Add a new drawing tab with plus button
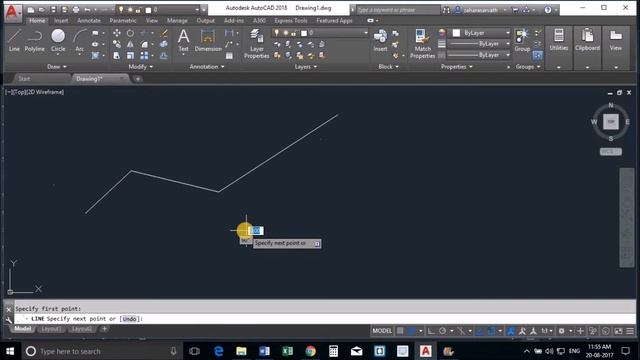This screenshot has height=360, width=640. (138, 79)
